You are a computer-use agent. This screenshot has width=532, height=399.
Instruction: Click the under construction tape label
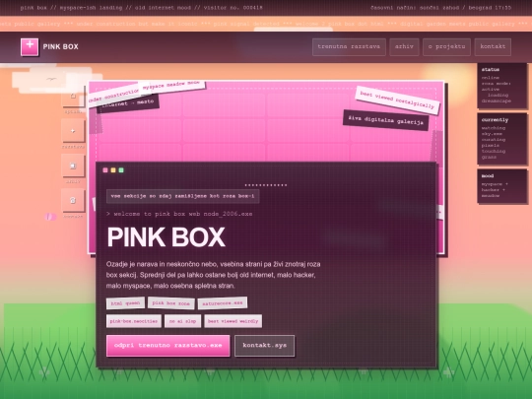pyautogui.click(x=114, y=96)
